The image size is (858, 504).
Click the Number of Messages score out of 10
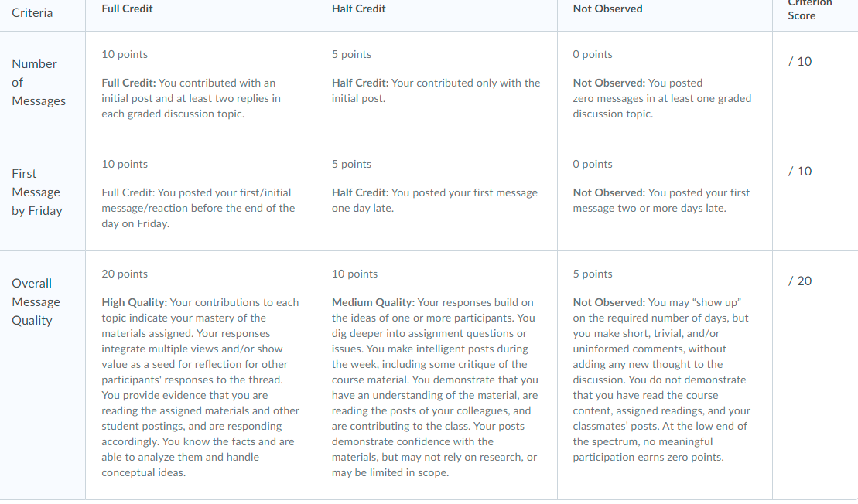click(x=800, y=61)
